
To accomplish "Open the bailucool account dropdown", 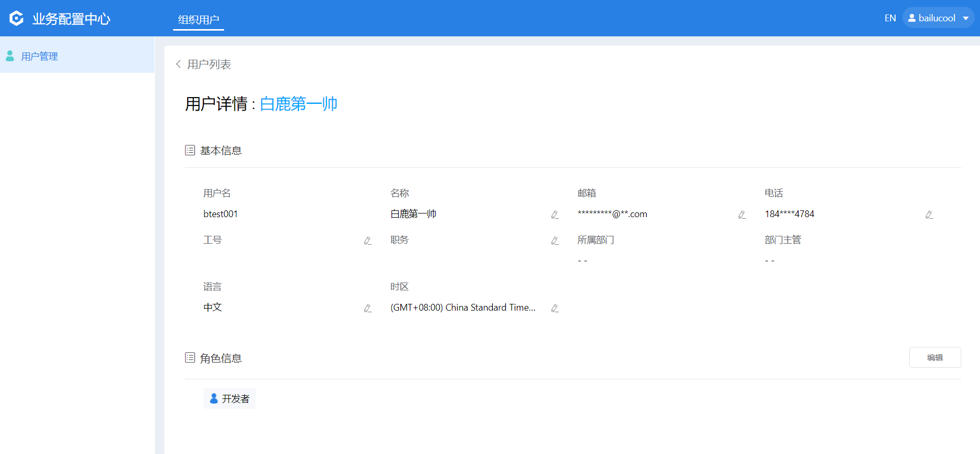I will 938,18.
